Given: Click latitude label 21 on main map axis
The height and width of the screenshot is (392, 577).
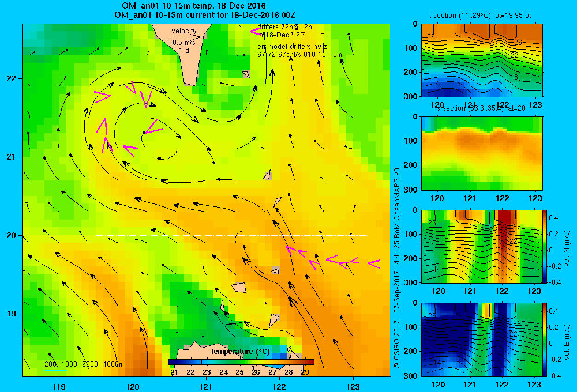Looking at the screenshot, I should (12, 157).
